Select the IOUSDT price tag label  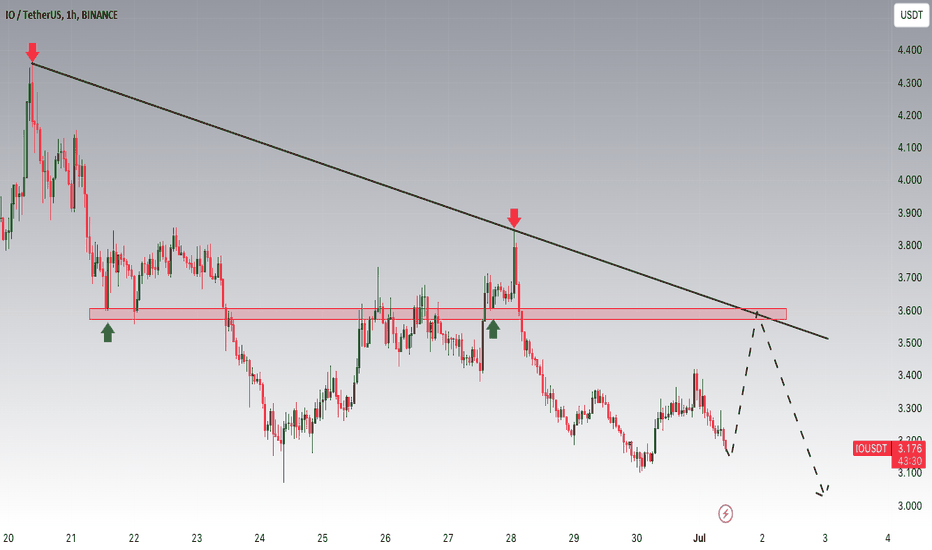point(871,448)
